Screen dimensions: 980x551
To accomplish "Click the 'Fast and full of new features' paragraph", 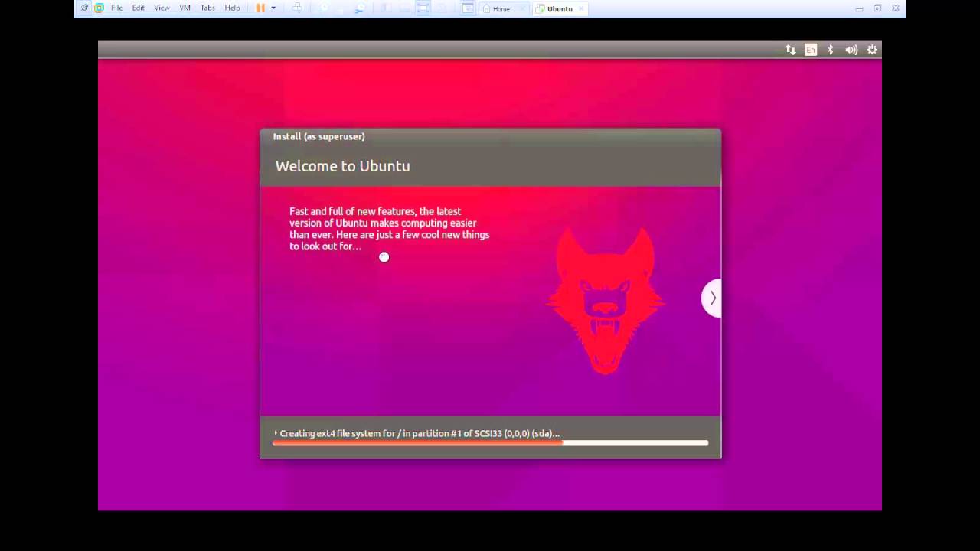I will click(x=389, y=229).
